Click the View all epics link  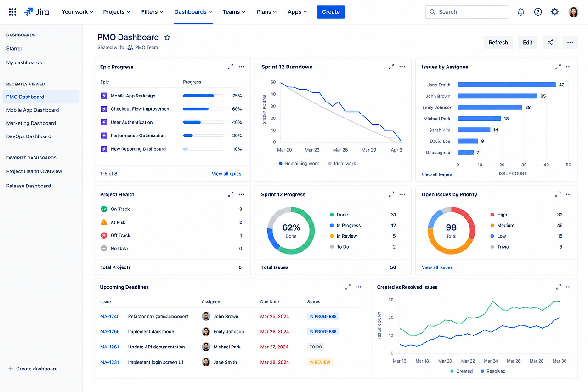pyautogui.click(x=226, y=174)
